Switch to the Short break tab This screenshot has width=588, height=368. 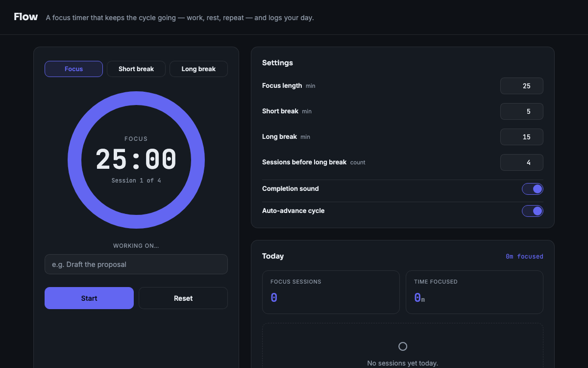136,69
